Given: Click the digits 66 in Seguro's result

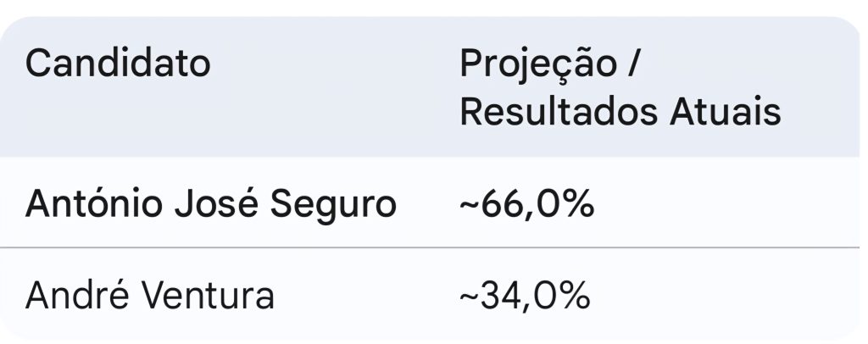Looking at the screenshot, I should [499, 205].
